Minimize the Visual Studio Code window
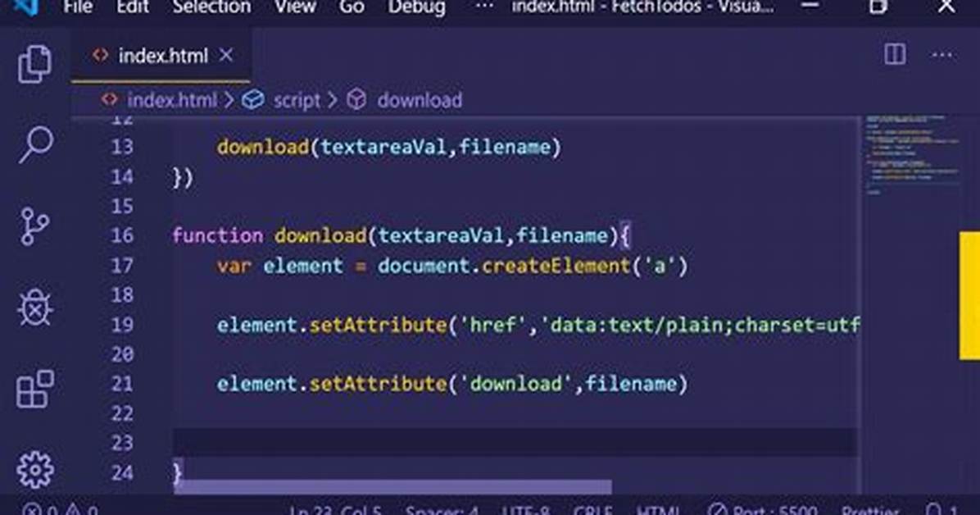The height and width of the screenshot is (515, 980). tap(810, 7)
